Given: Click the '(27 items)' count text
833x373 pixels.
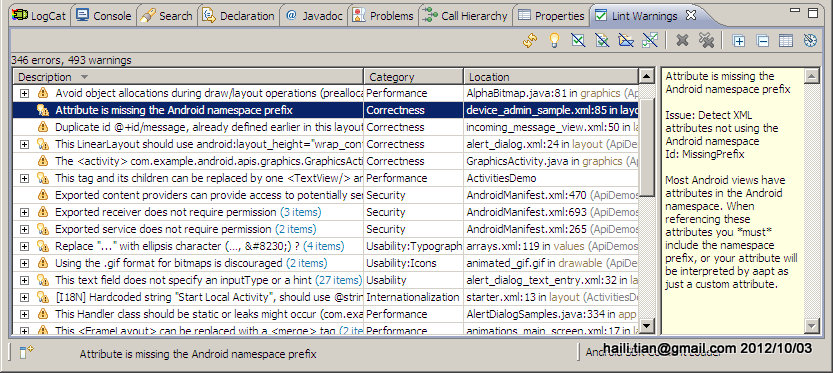Looking at the screenshot, I should (338, 280).
